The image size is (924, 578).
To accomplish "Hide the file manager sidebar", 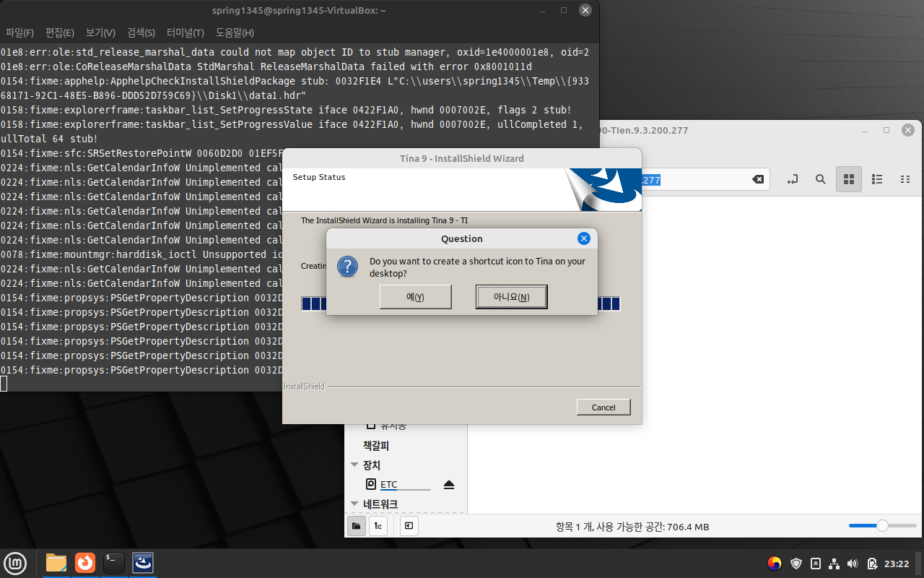I will click(x=409, y=526).
